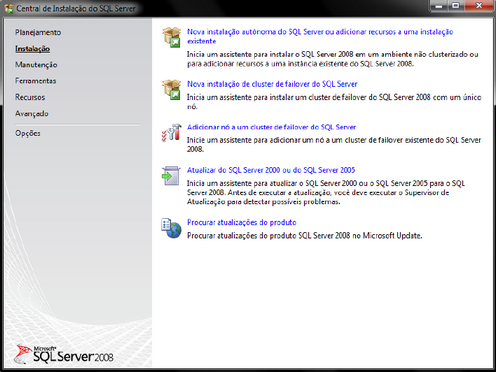The width and height of the screenshot is (496, 372).
Task: Select the Instalação section
Action: click(32, 49)
